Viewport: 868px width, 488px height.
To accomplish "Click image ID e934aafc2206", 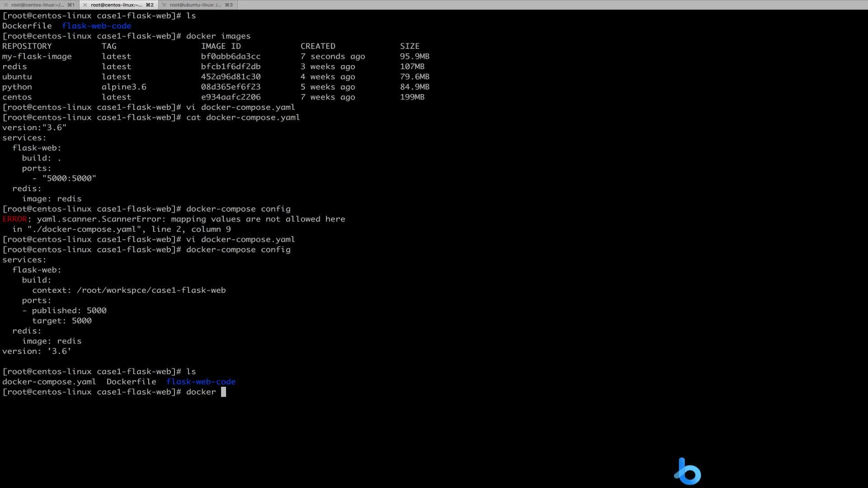I will point(231,97).
